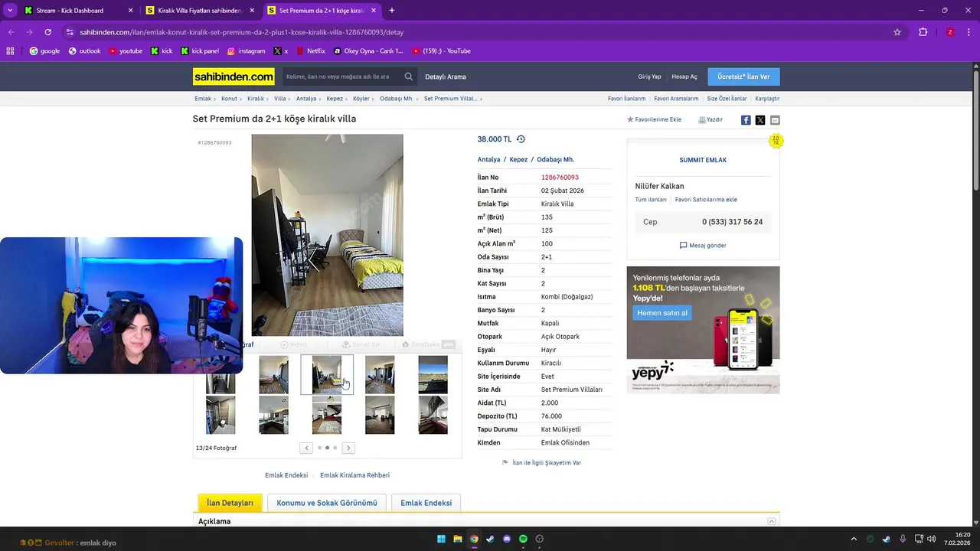Share listing on X

click(760, 120)
